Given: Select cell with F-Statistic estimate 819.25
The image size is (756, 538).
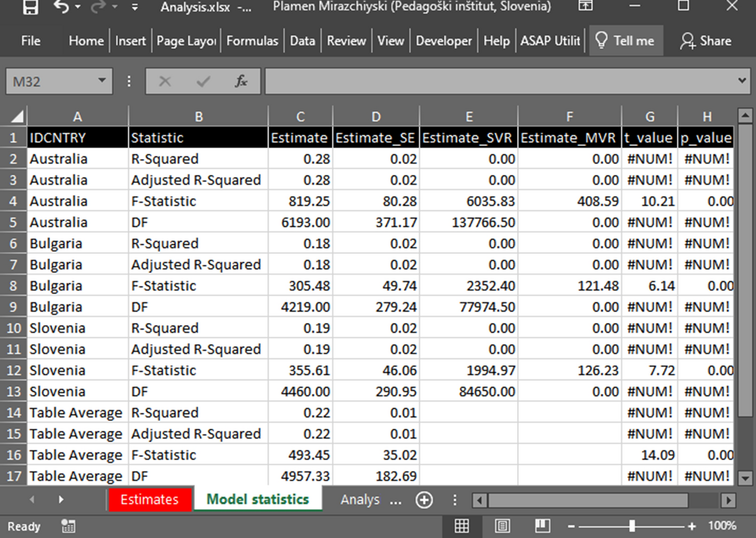Looking at the screenshot, I should (x=300, y=201).
